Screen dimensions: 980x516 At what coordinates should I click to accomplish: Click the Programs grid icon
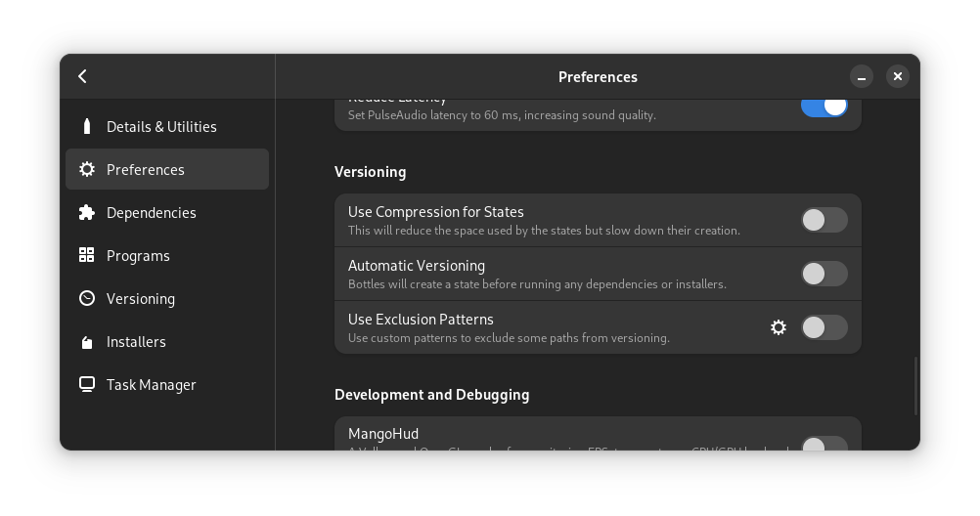(x=87, y=255)
